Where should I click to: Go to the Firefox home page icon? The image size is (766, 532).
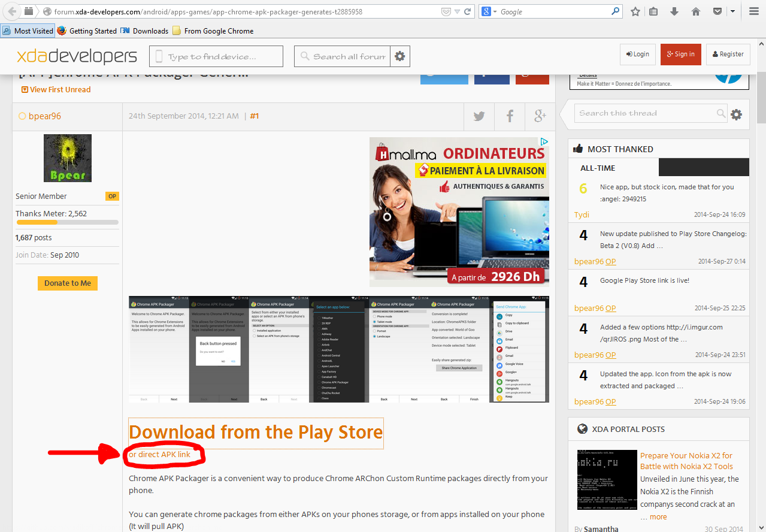click(x=696, y=11)
